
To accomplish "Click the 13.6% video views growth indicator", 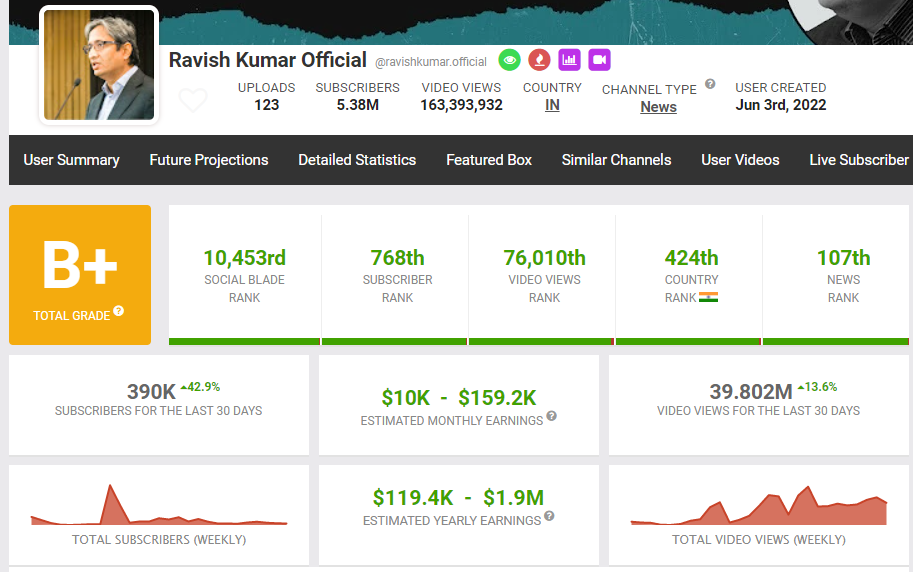I will coord(818,387).
